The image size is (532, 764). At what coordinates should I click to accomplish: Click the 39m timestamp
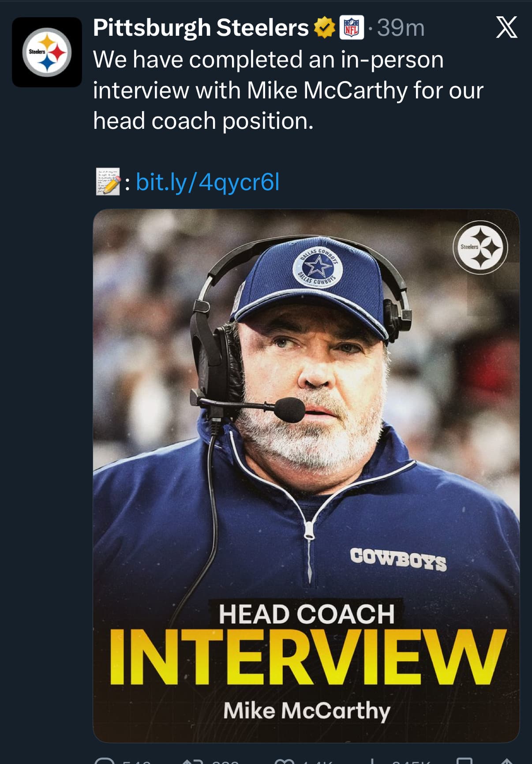point(401,28)
